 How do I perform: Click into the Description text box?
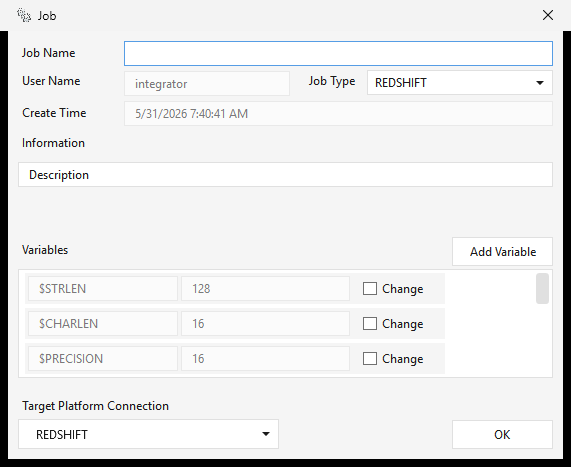tap(286, 175)
